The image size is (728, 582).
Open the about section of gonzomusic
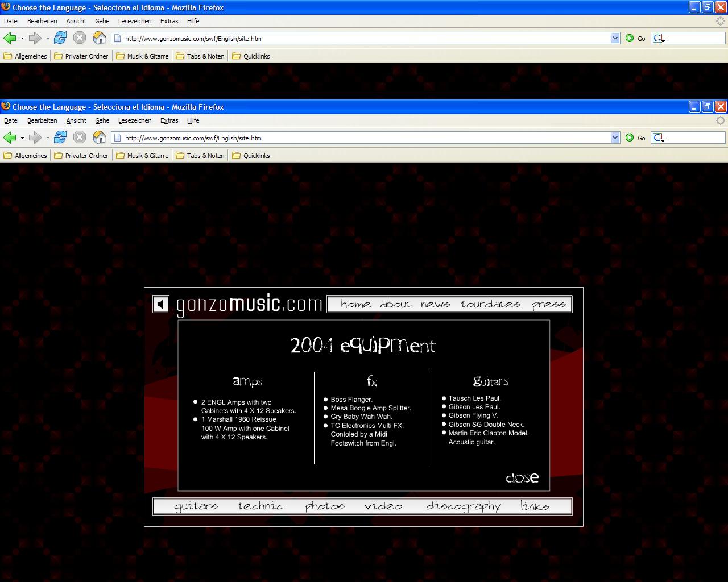[x=395, y=304]
